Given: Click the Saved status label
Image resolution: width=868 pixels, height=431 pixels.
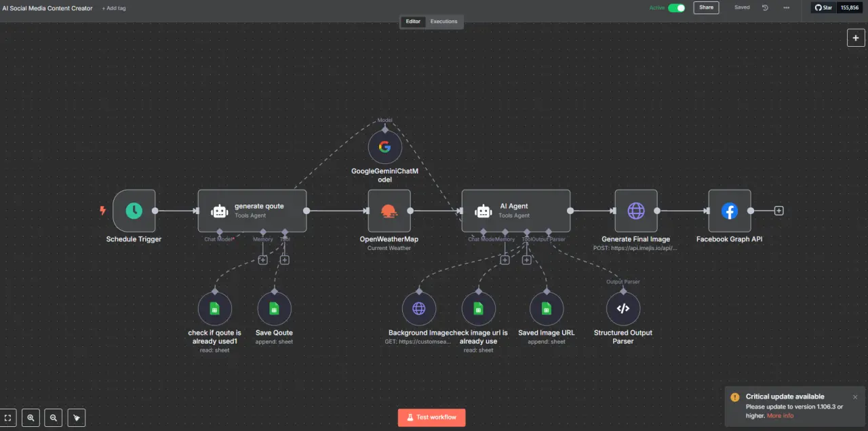Looking at the screenshot, I should tap(742, 7).
